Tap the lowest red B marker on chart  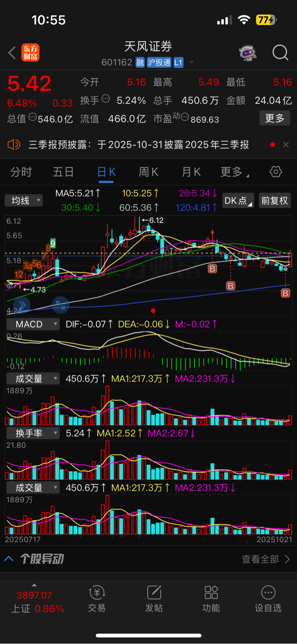tap(285, 293)
